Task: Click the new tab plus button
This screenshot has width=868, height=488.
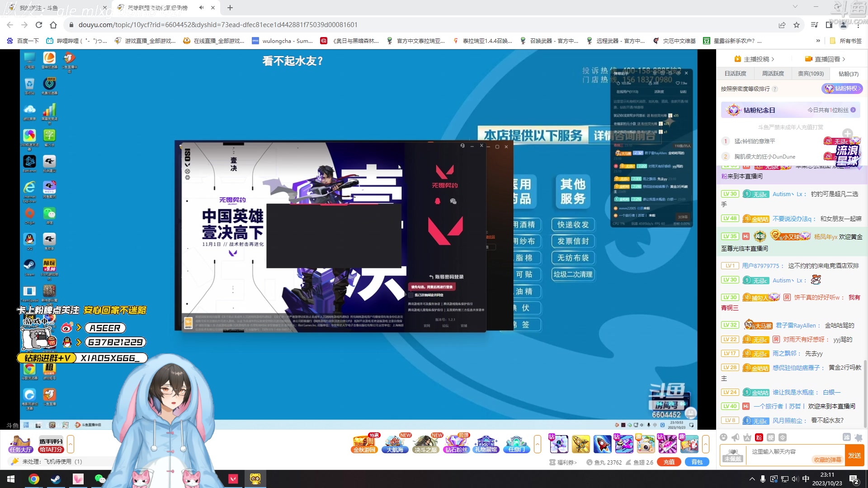Action: click(230, 8)
